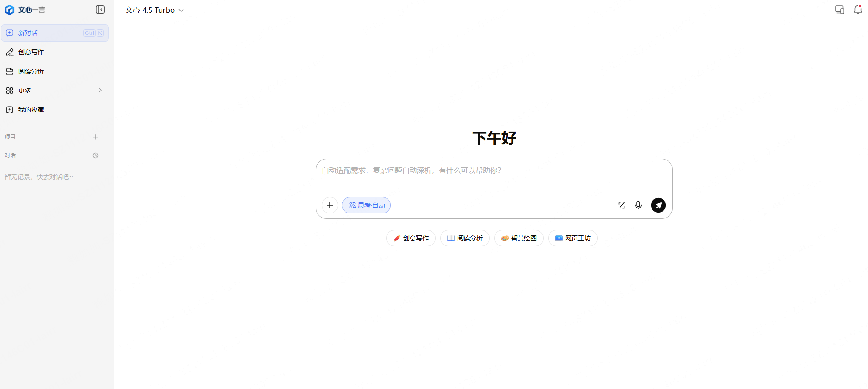Click the microphone voice input icon
The image size is (868, 389).
(x=638, y=205)
